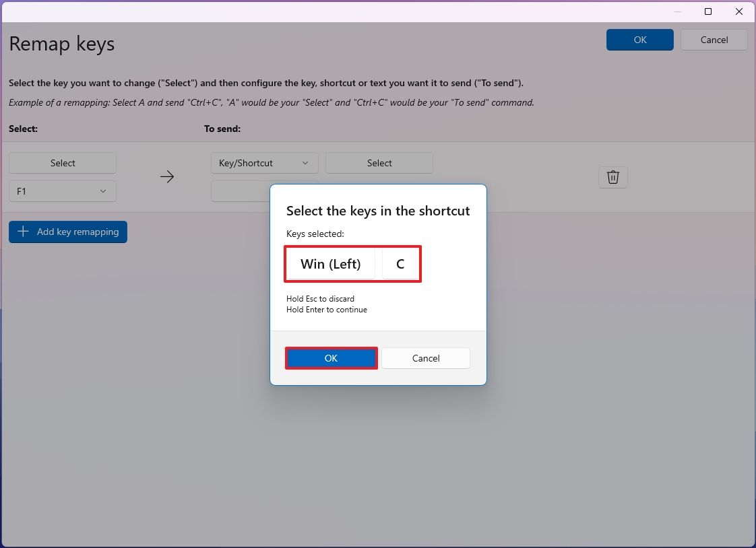Click the 'Keys selected:' label
This screenshot has width=756, height=548.
click(315, 234)
